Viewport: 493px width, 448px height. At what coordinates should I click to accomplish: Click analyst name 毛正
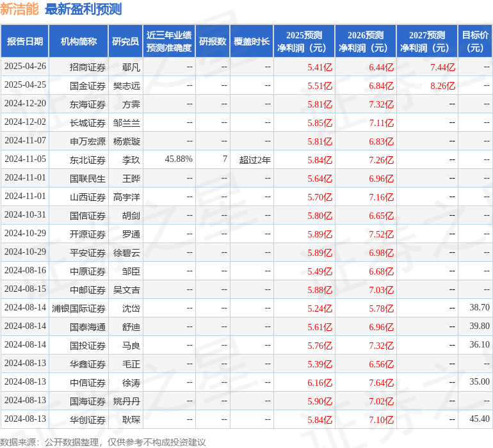point(131,364)
